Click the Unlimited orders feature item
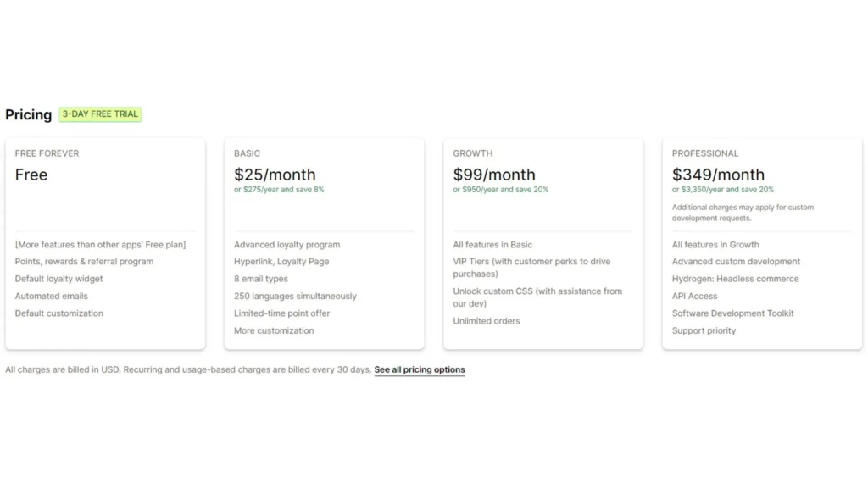868x488 pixels. [x=486, y=320]
